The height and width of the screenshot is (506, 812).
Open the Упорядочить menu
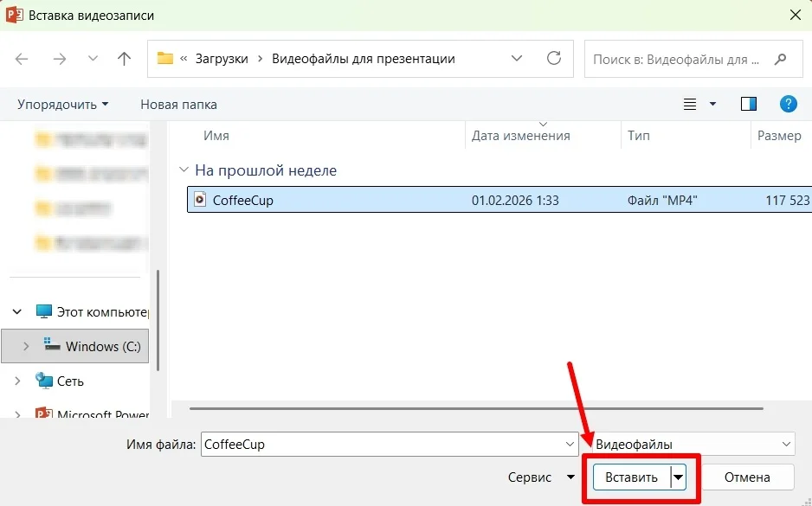click(62, 105)
